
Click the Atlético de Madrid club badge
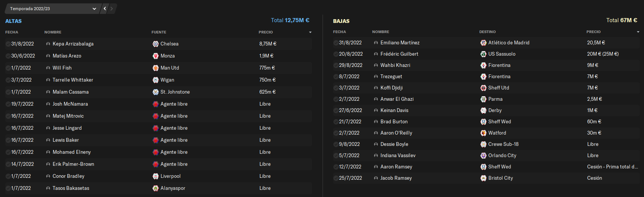pos(483,43)
